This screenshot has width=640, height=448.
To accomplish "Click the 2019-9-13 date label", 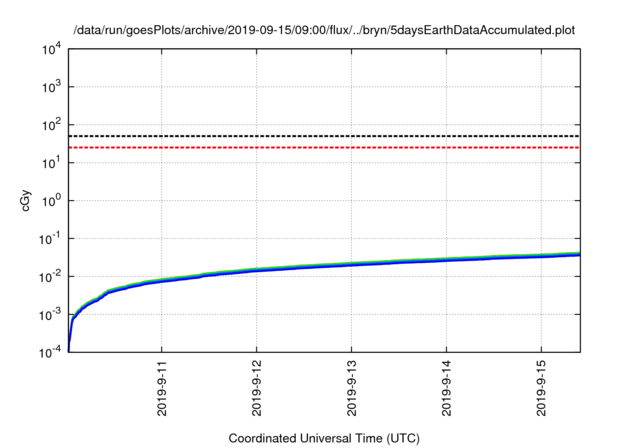I will pos(352,388).
